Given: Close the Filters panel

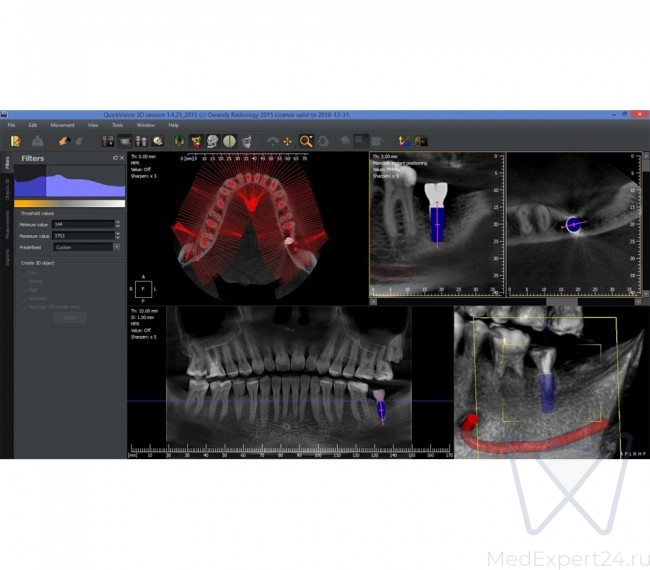Looking at the screenshot, I should [x=122, y=158].
